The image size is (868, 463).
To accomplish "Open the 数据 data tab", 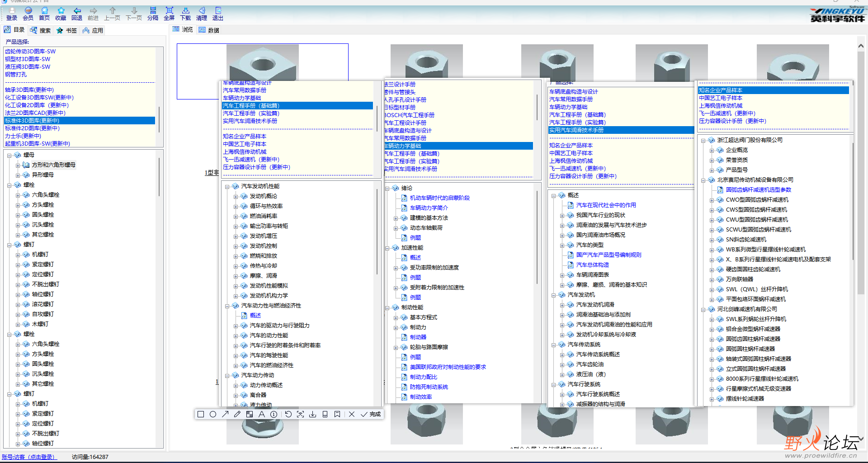I will pyautogui.click(x=209, y=30).
